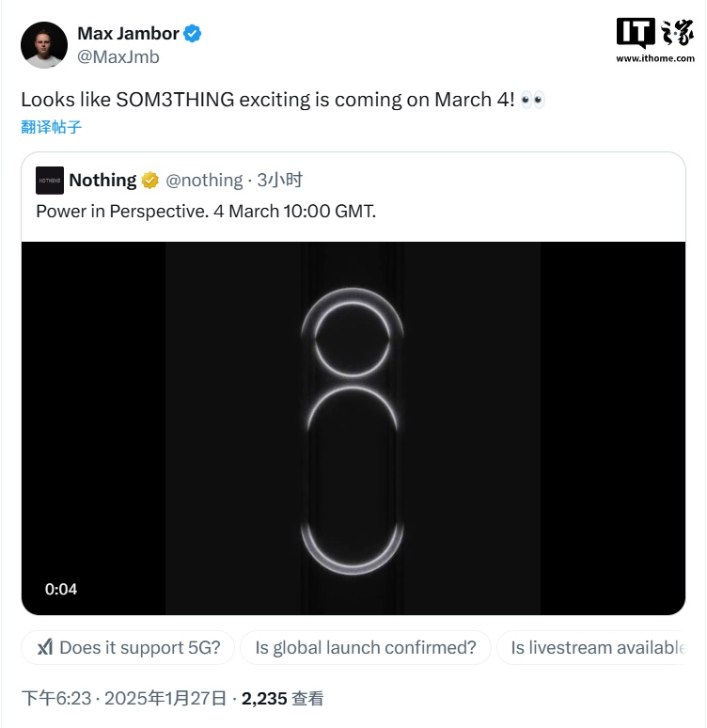Click the gold verified badge next to Nothing
707x728 pixels.
pyautogui.click(x=150, y=180)
